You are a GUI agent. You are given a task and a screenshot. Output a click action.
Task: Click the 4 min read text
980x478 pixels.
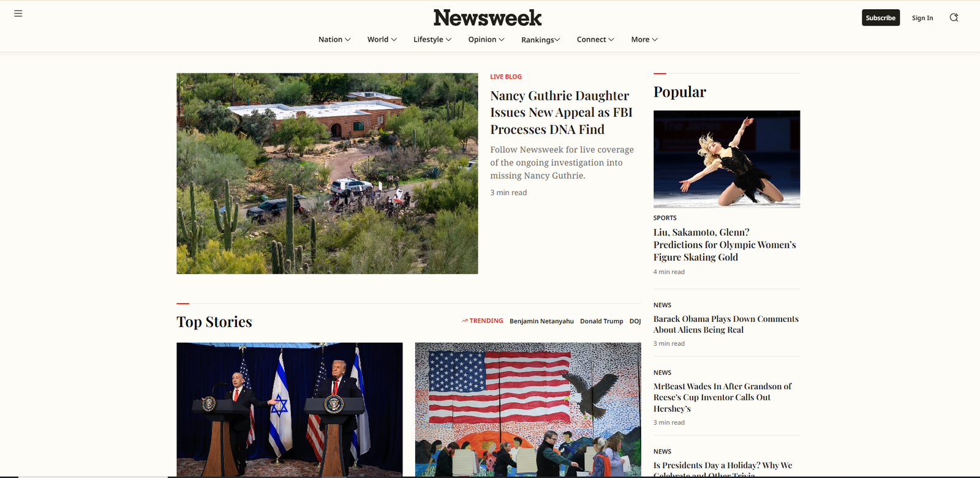669,272
